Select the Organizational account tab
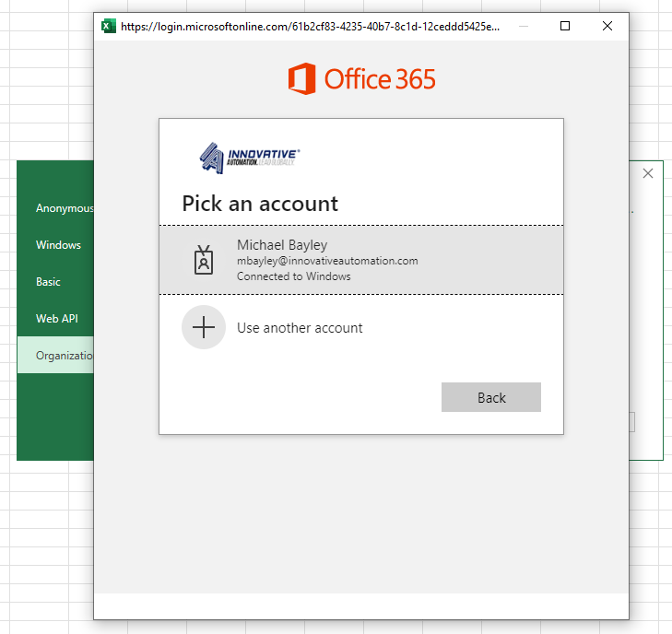672x634 pixels. (55, 355)
